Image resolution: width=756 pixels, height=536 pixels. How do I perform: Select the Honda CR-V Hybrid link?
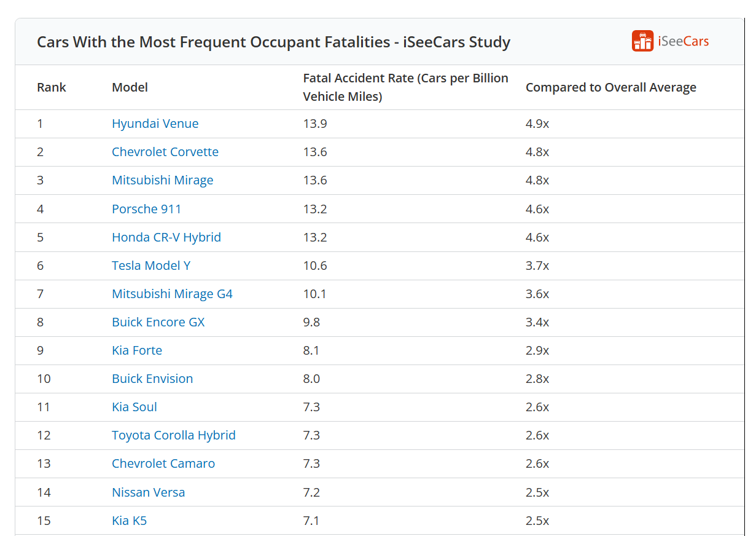click(x=166, y=237)
